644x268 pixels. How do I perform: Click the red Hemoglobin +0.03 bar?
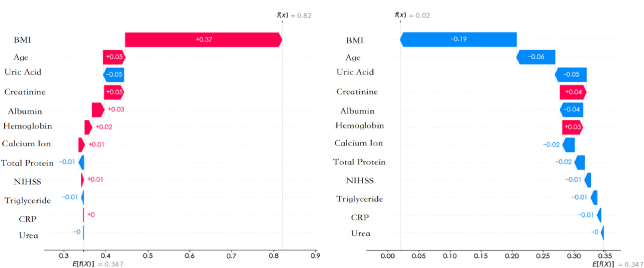[x=572, y=127]
